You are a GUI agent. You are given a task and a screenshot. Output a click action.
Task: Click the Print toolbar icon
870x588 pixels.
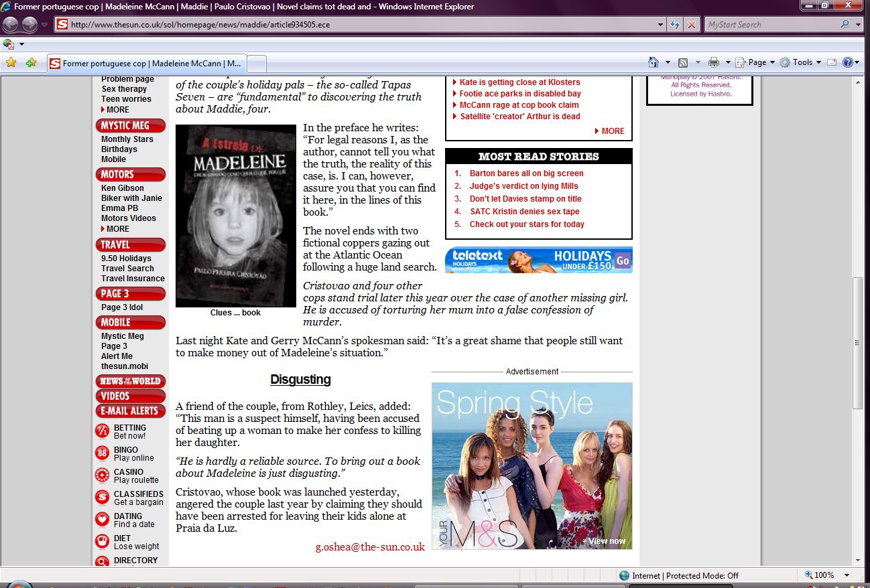(x=714, y=62)
